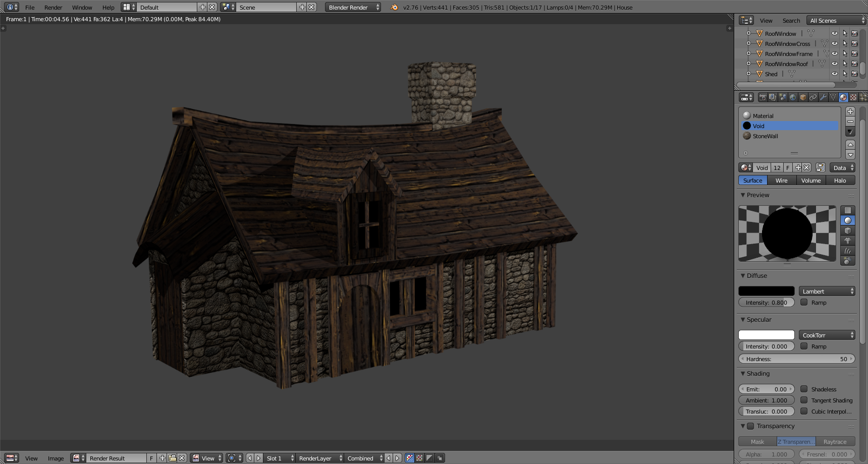868x464 pixels.
Task: Set preview to monkey shape
Action: (848, 241)
